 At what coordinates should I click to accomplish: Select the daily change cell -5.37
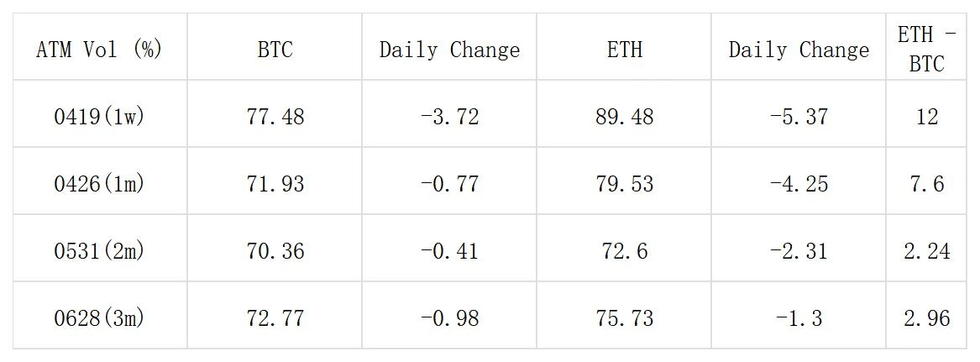(799, 117)
